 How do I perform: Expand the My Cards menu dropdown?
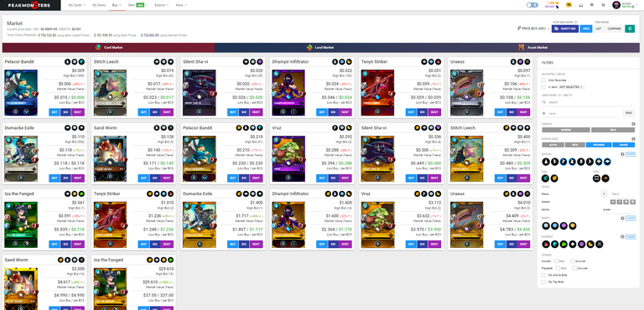77,5
